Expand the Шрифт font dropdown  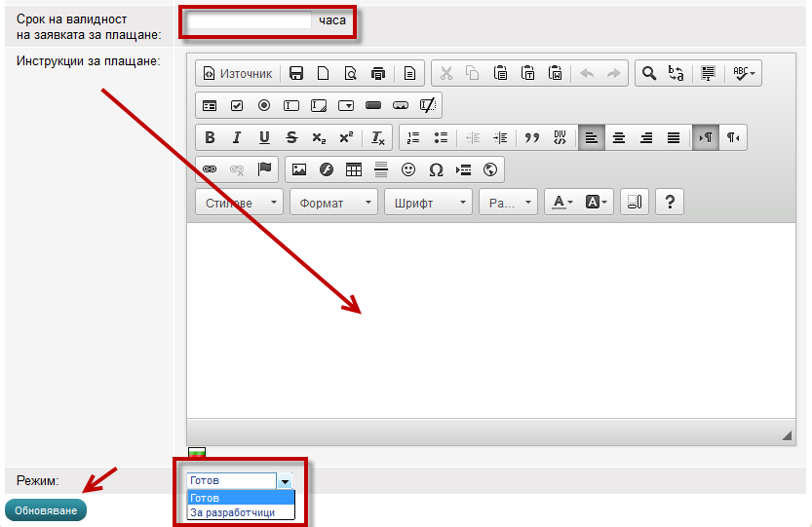click(428, 203)
